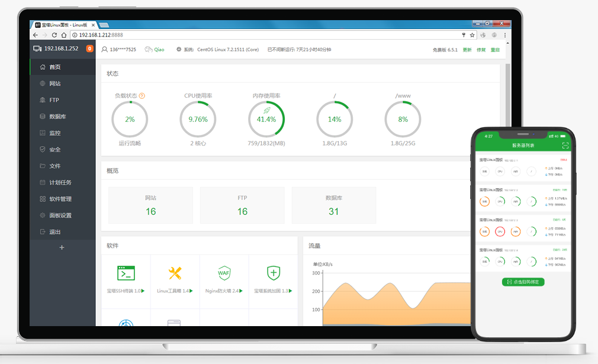
Task: Click the orange notification badge in sidebar
Action: tap(90, 49)
